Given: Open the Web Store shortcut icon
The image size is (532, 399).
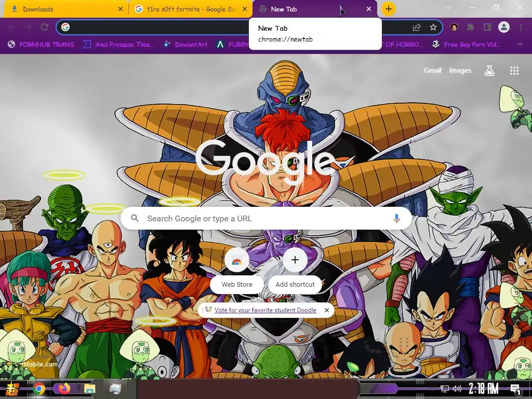Looking at the screenshot, I should (237, 260).
